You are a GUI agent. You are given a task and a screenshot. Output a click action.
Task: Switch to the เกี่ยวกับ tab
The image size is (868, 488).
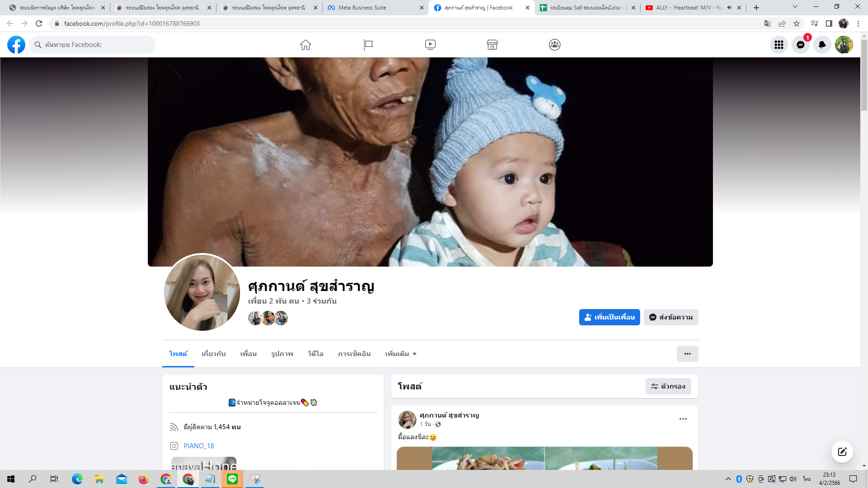pyautogui.click(x=213, y=354)
